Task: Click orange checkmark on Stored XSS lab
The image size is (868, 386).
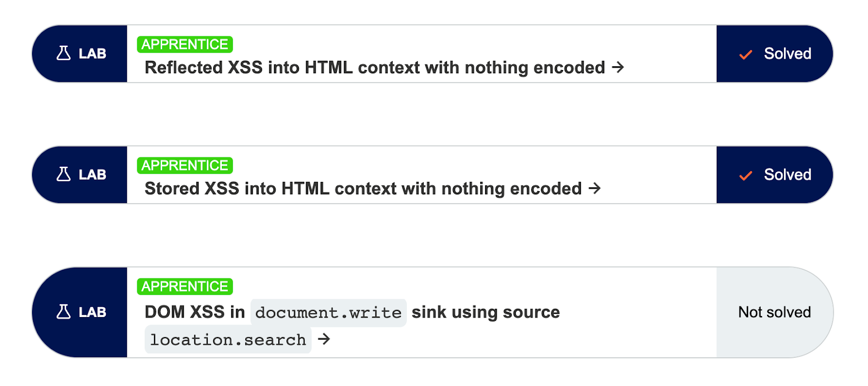Action: (x=746, y=175)
